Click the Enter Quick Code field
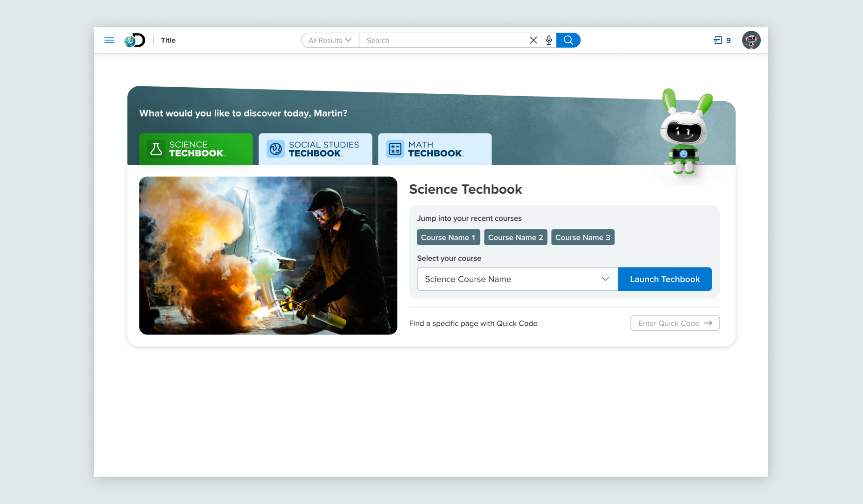 675,323
